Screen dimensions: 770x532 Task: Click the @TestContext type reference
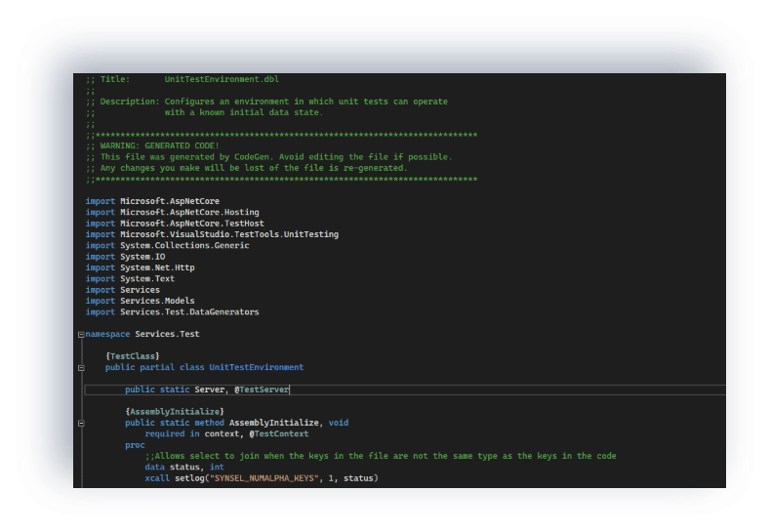[x=279, y=433]
